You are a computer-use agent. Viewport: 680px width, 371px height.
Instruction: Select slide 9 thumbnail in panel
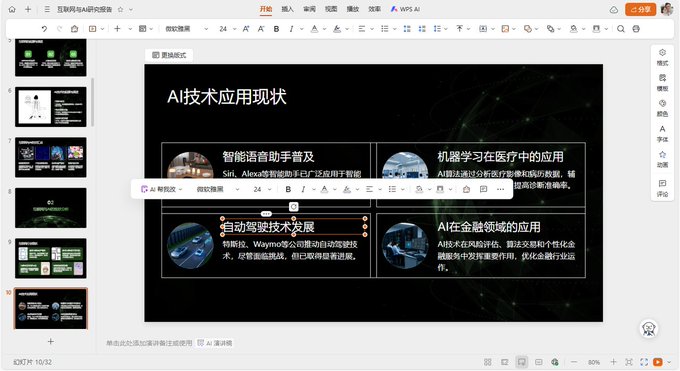coord(51,258)
